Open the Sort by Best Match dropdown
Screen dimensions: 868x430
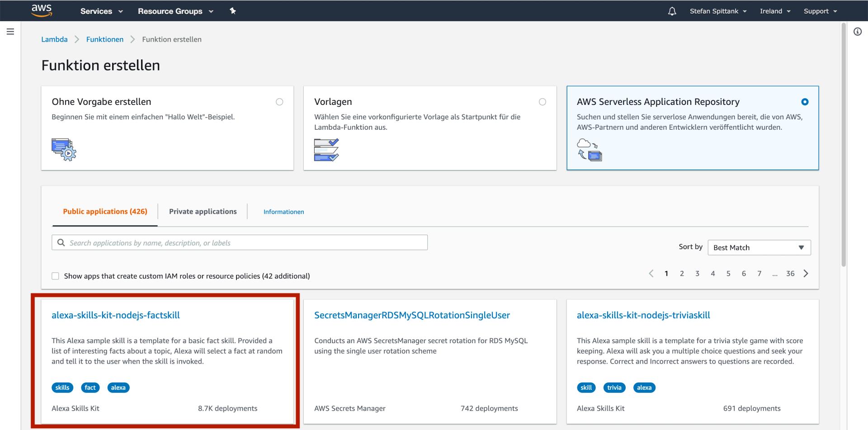759,248
